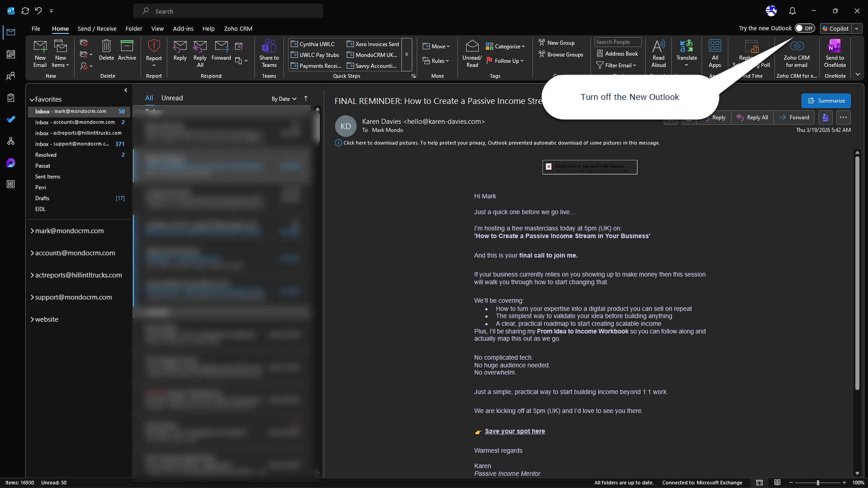Open Read Aloud tool
This screenshot has height=488, width=868.
tap(659, 53)
